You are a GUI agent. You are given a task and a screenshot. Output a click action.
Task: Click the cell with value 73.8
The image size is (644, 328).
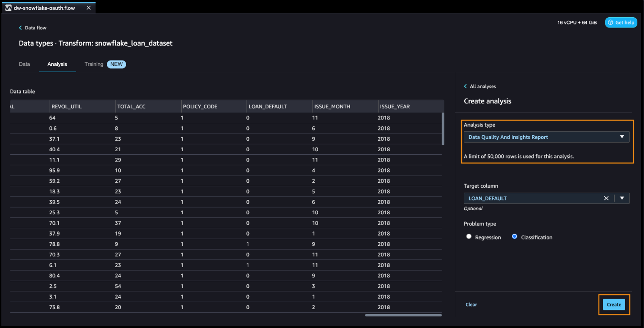point(55,307)
